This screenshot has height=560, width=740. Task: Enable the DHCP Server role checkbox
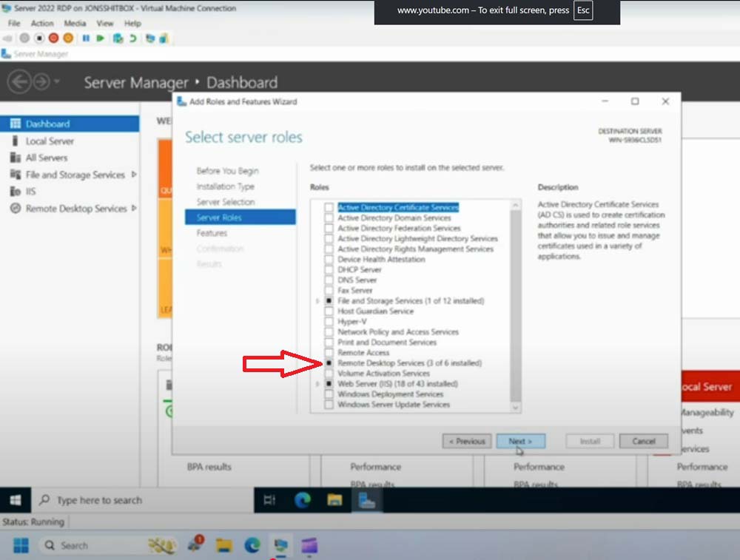click(329, 270)
